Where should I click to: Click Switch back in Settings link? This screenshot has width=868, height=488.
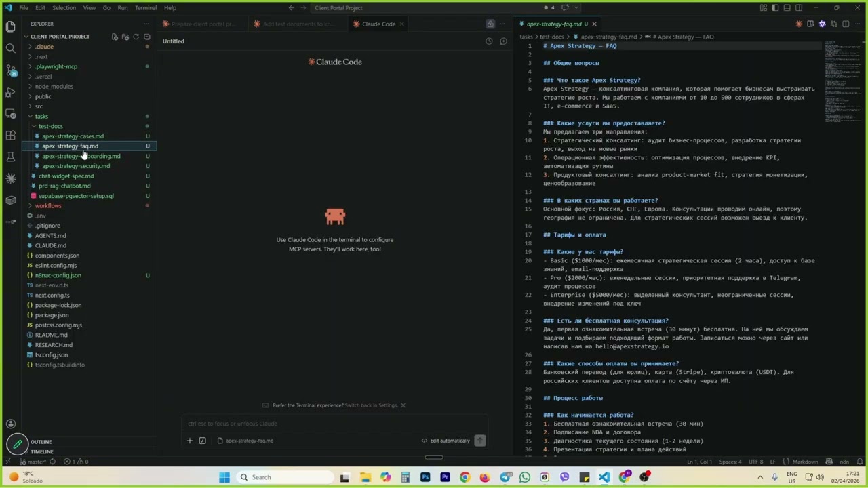371,405
